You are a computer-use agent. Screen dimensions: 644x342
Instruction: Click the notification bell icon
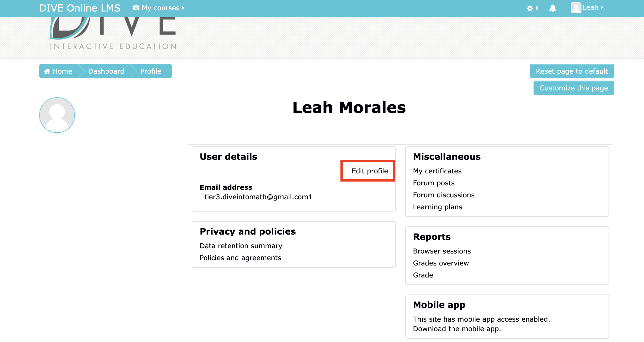tap(552, 8)
